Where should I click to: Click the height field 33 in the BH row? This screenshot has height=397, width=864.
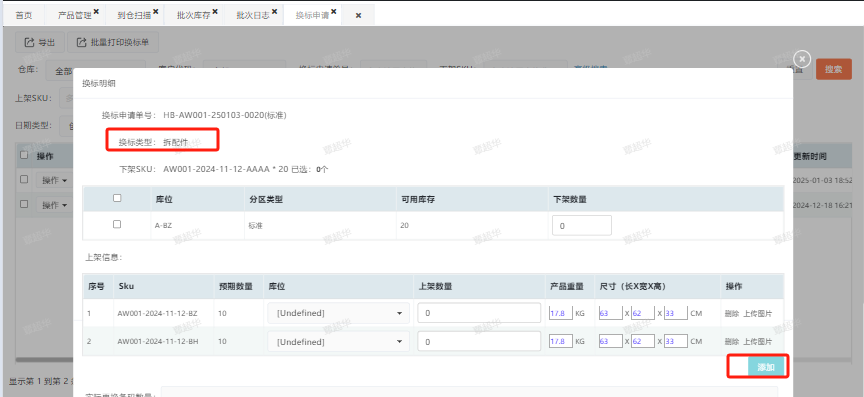[676, 341]
